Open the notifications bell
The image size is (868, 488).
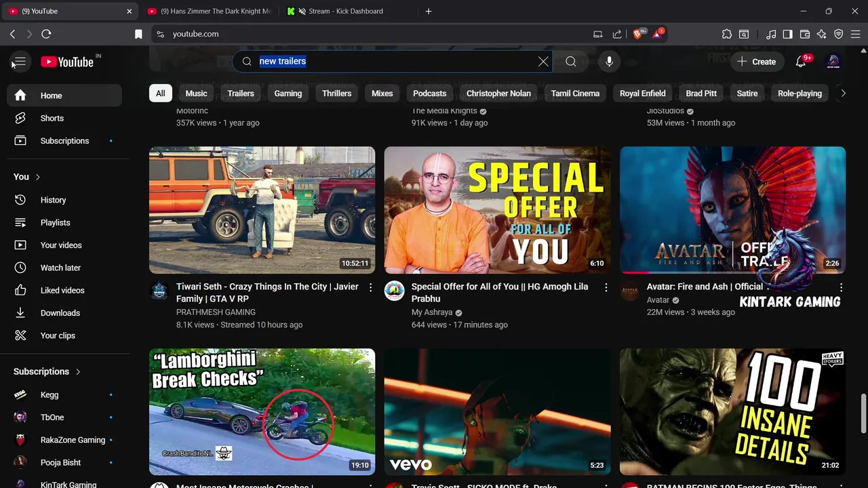[801, 62]
